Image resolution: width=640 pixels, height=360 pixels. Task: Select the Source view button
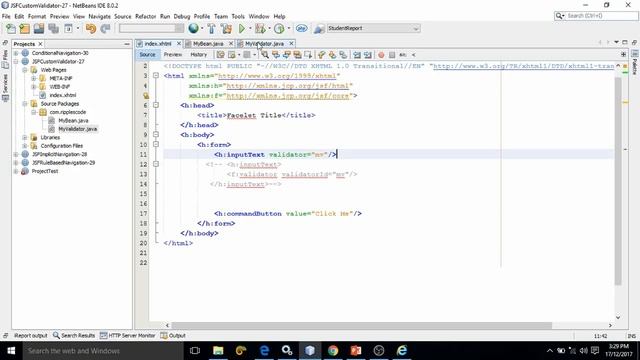[147, 55]
